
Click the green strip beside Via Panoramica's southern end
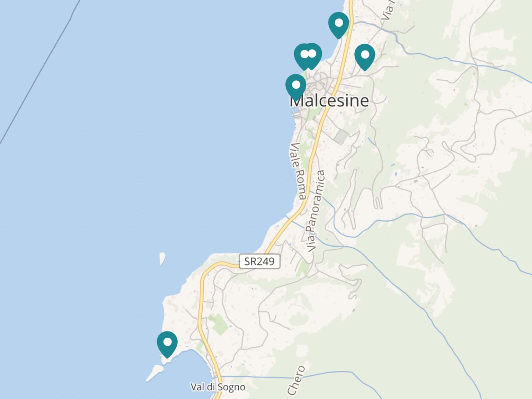point(303,268)
